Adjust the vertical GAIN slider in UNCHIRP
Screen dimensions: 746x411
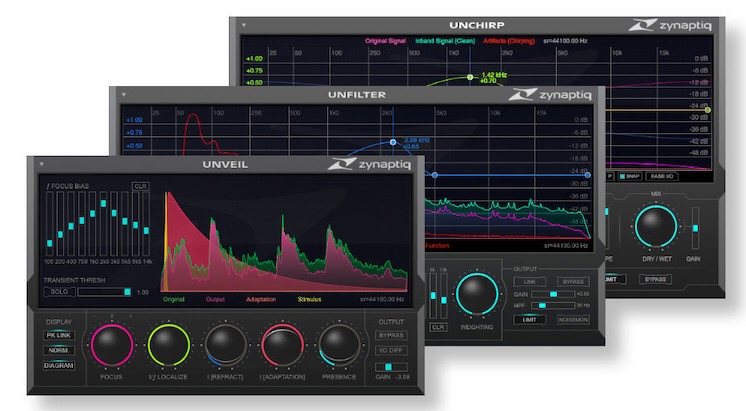[x=695, y=228]
